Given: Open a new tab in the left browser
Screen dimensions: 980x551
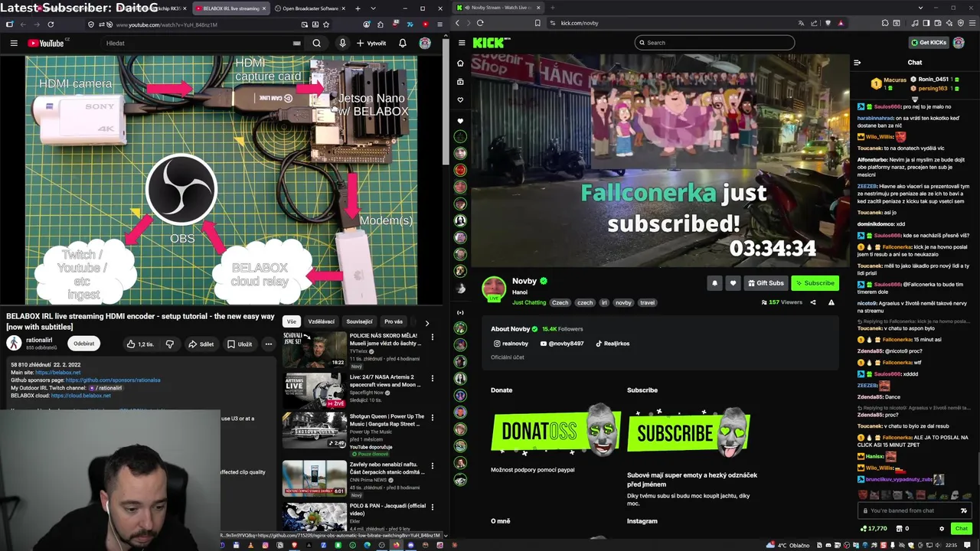Looking at the screenshot, I should [358, 8].
